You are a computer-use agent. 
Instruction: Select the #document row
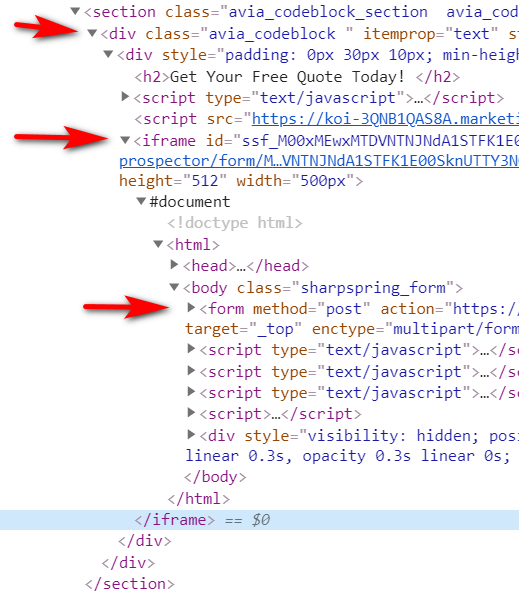(190, 202)
